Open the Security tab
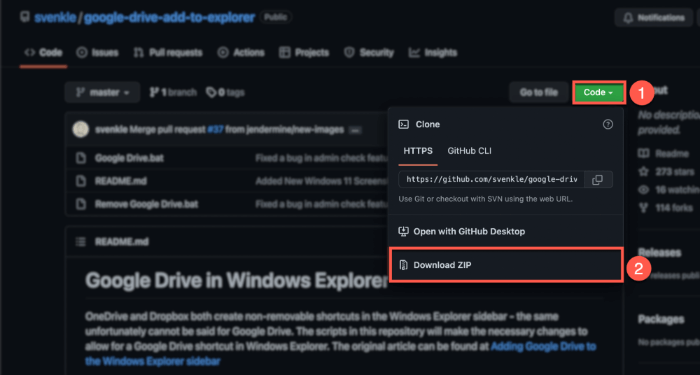The width and height of the screenshot is (700, 375). 369,53
